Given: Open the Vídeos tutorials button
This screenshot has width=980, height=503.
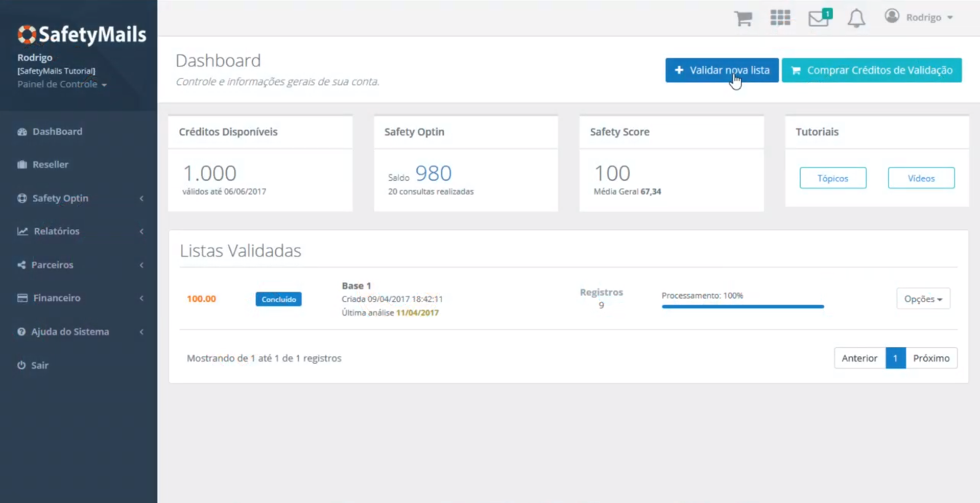Looking at the screenshot, I should [921, 178].
